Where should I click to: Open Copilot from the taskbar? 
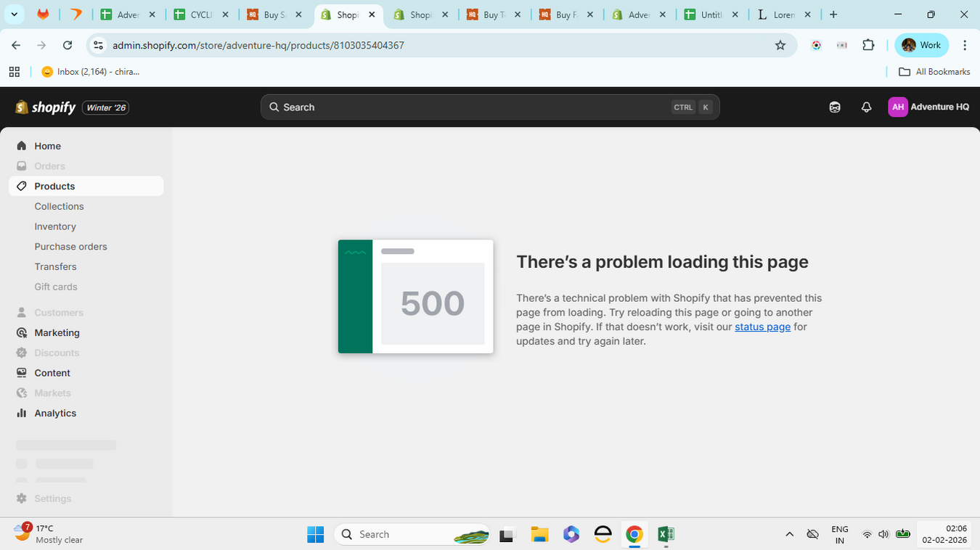point(571,535)
